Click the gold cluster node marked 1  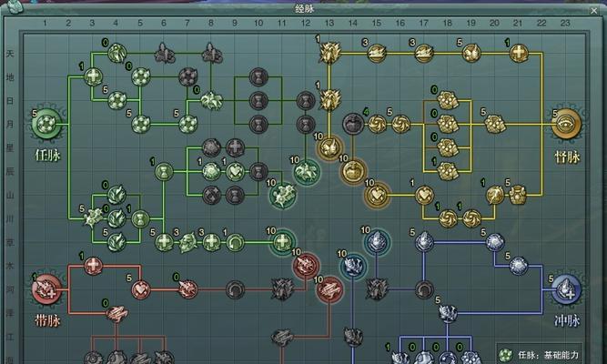pyautogui.click(x=448, y=171)
